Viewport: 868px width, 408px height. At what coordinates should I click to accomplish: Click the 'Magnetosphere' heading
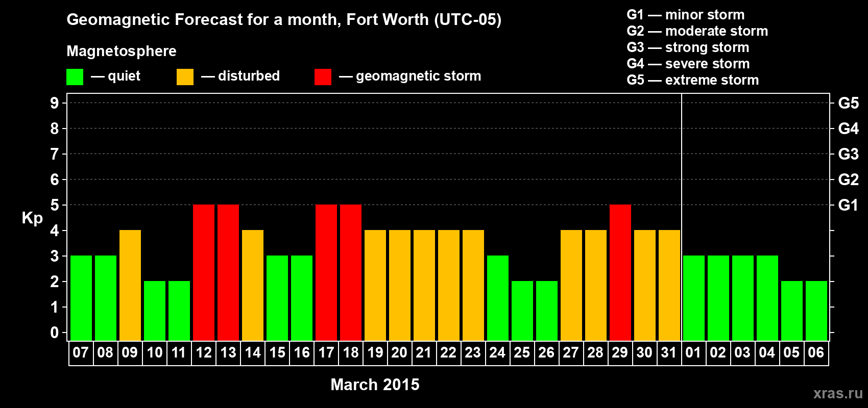point(122,51)
